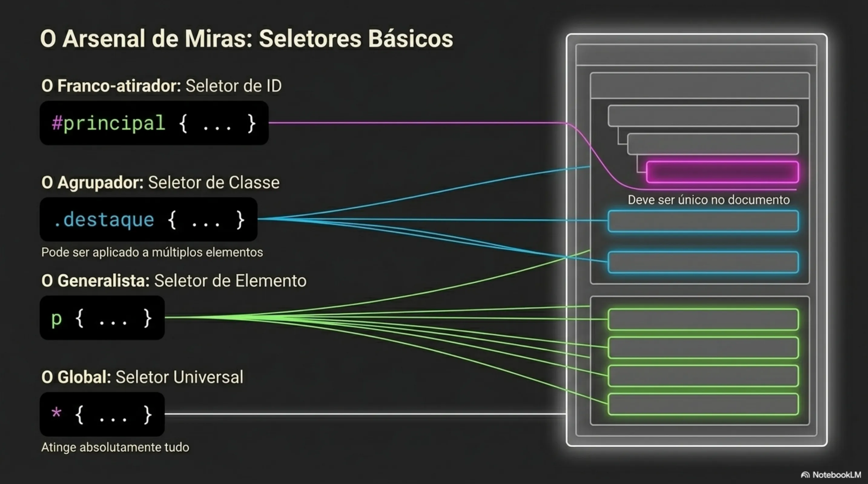Click the text "Seletor Universal"

[179, 377]
